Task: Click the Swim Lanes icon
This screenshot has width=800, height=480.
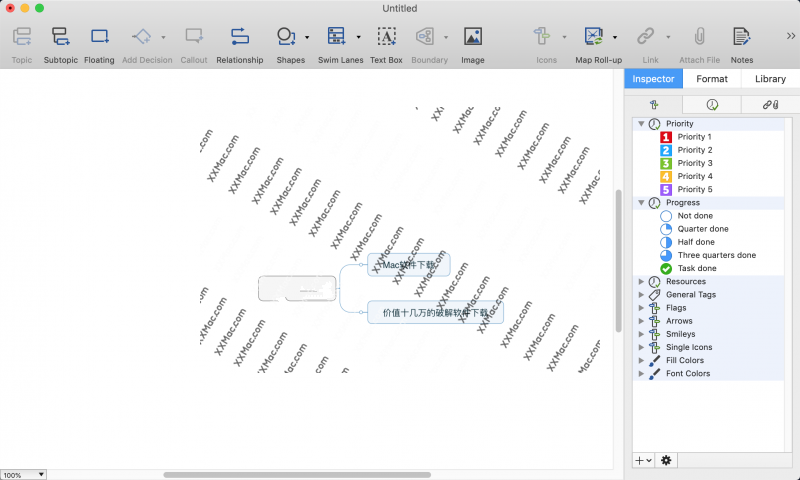Action: [x=336, y=37]
